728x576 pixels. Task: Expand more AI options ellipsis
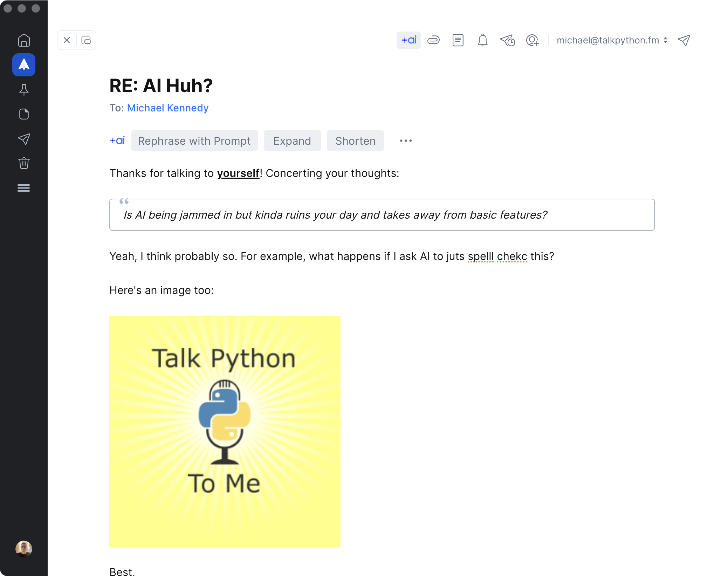pos(406,141)
